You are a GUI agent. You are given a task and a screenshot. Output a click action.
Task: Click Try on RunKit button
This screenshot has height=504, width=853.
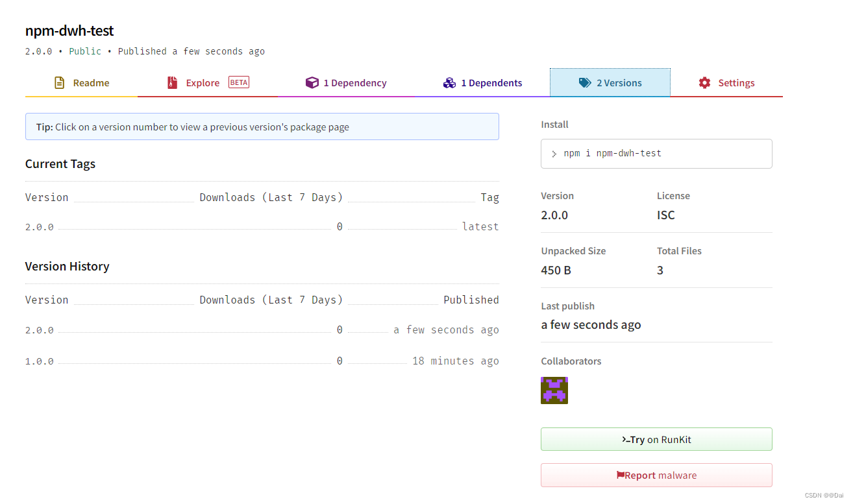click(x=656, y=439)
